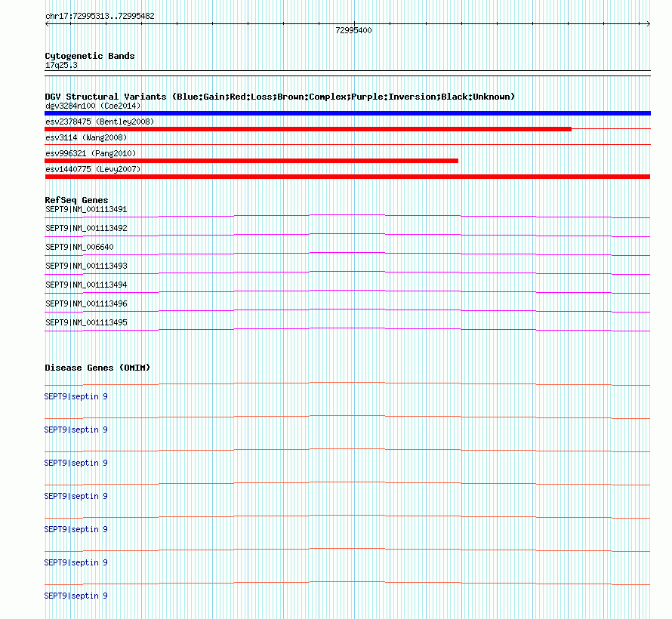Click the magenta line below the NM_001113495 label
Image resolution: width=672 pixels, height=619 pixels.
click(347, 328)
